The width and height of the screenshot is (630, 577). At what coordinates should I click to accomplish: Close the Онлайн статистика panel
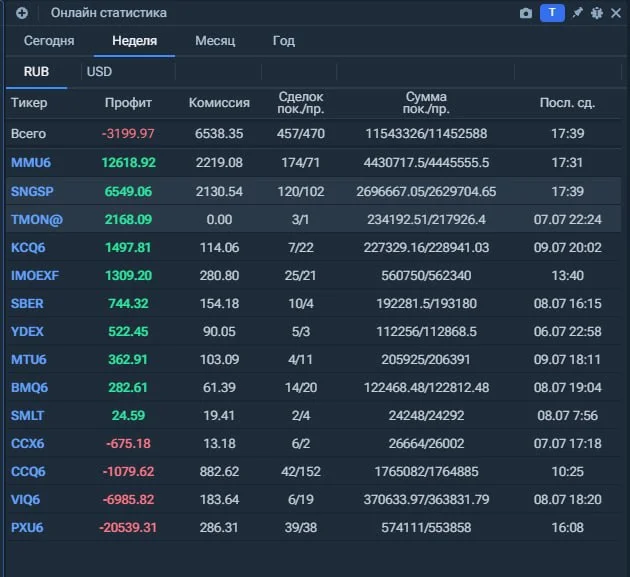click(616, 13)
